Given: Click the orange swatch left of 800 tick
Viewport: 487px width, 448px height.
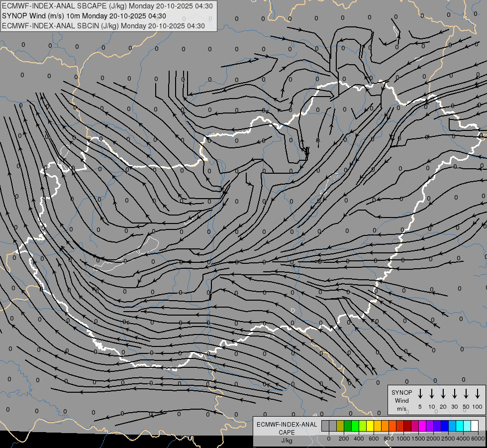Looking at the screenshot, I should click(x=385, y=426).
